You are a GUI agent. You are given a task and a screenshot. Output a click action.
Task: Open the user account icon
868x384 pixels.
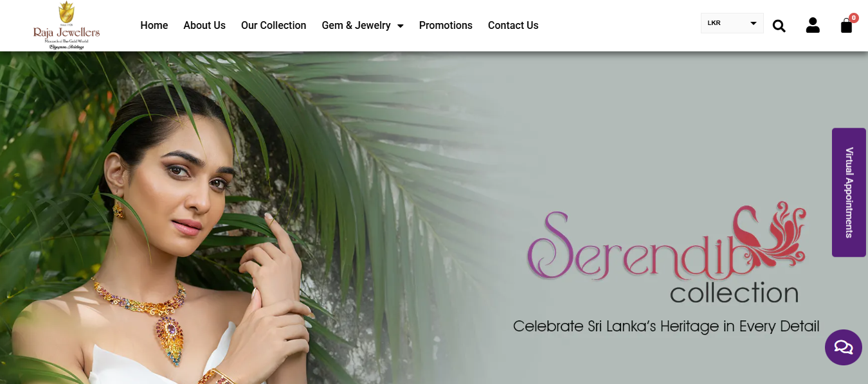pos(813,25)
